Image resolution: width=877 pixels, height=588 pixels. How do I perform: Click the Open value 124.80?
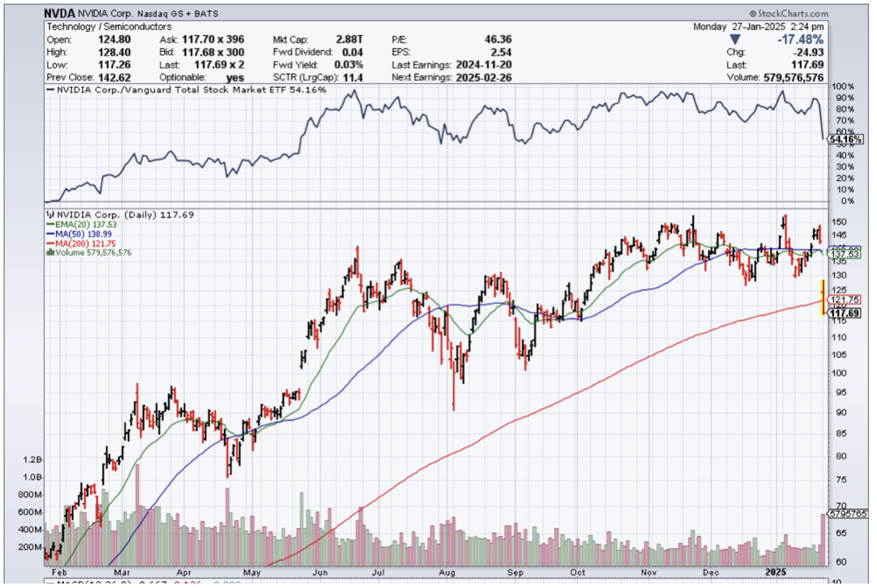[114, 39]
